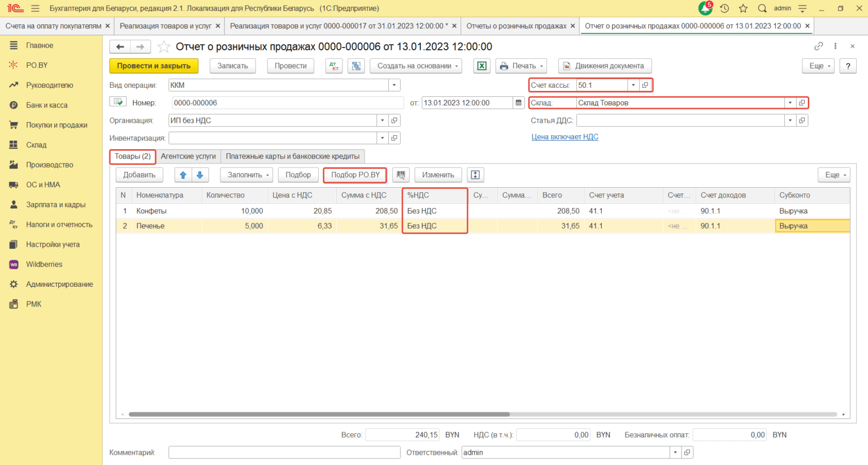Switch to Агентские услуги tab
This screenshot has height=465, width=868.
pos(188,157)
